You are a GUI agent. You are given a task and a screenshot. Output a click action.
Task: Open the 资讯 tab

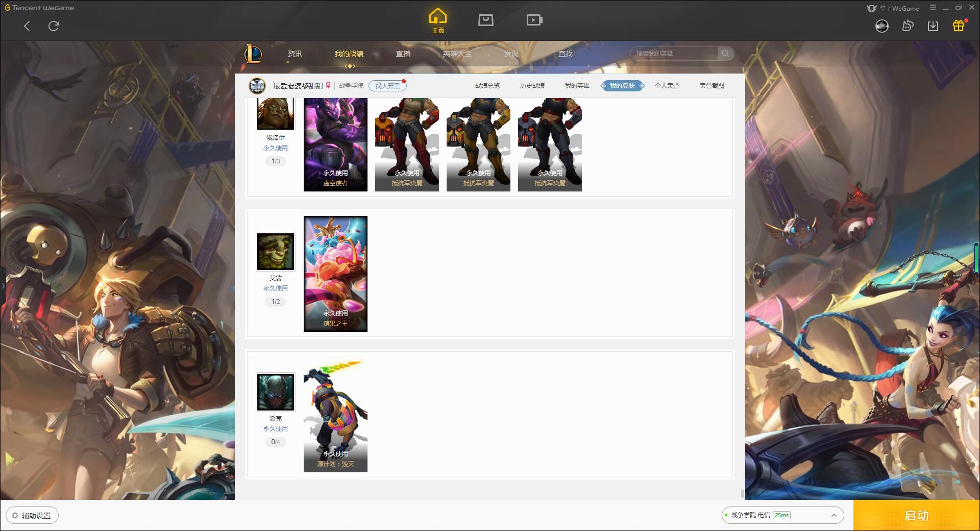(x=295, y=54)
